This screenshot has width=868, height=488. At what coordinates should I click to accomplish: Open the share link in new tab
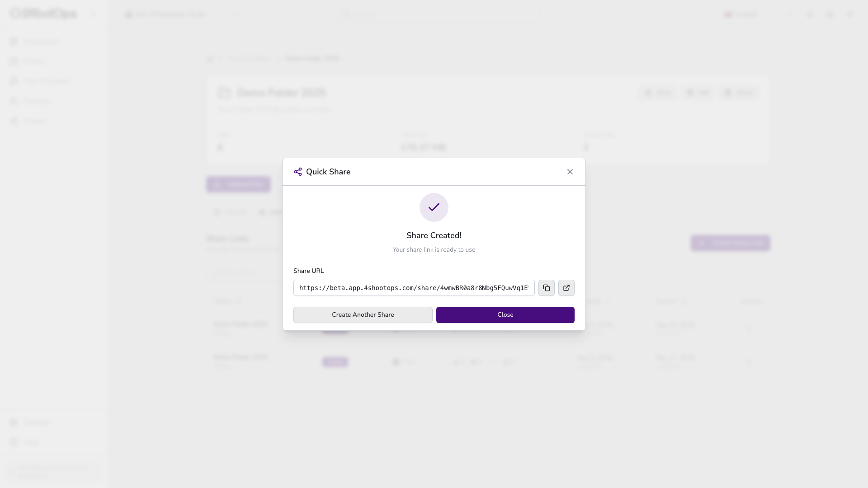click(x=566, y=288)
